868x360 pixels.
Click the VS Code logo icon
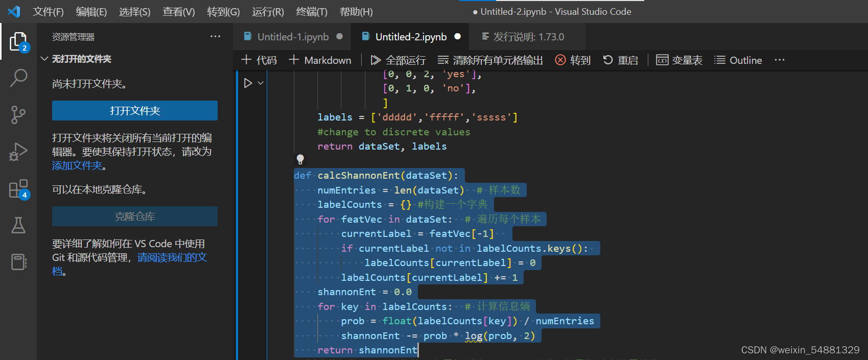(14, 11)
